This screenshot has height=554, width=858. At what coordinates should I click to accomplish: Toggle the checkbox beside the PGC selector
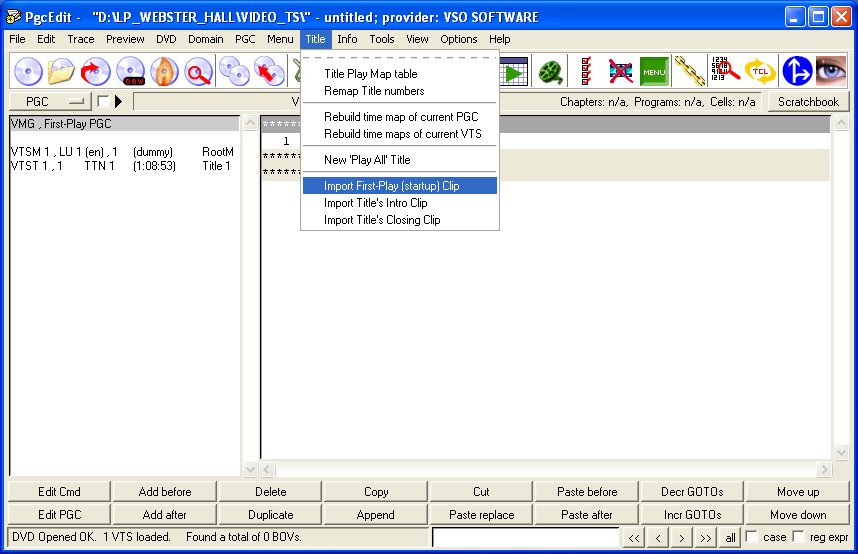coord(103,101)
